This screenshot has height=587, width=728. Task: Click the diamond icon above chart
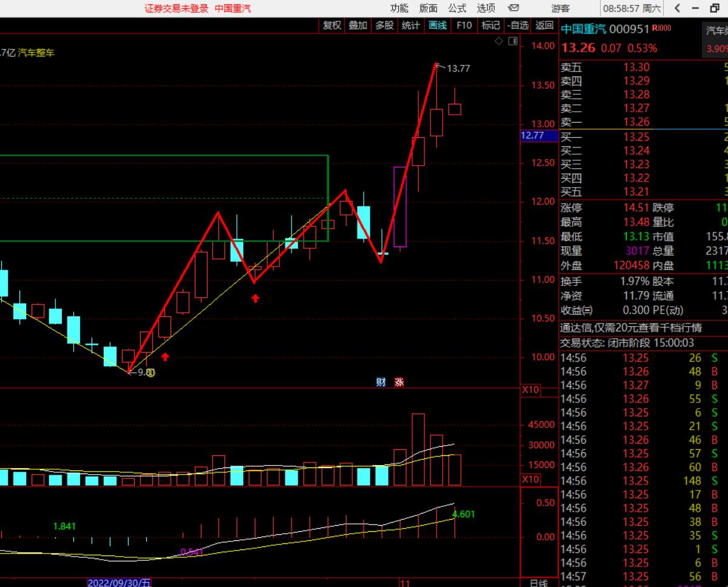(498, 41)
